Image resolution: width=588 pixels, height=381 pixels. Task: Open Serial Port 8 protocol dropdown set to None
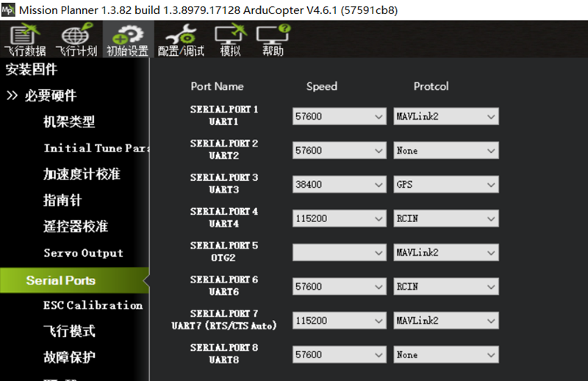[x=490, y=355]
